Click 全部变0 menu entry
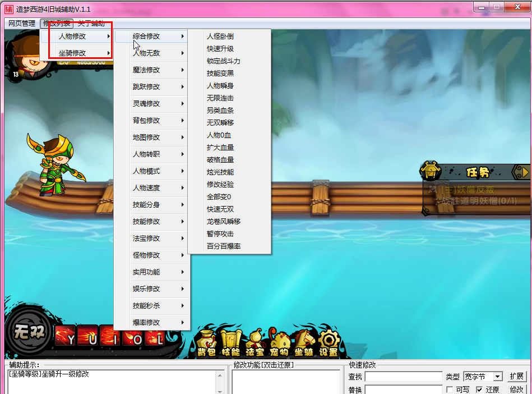Screen dimensions: 532x394 pos(230,196)
